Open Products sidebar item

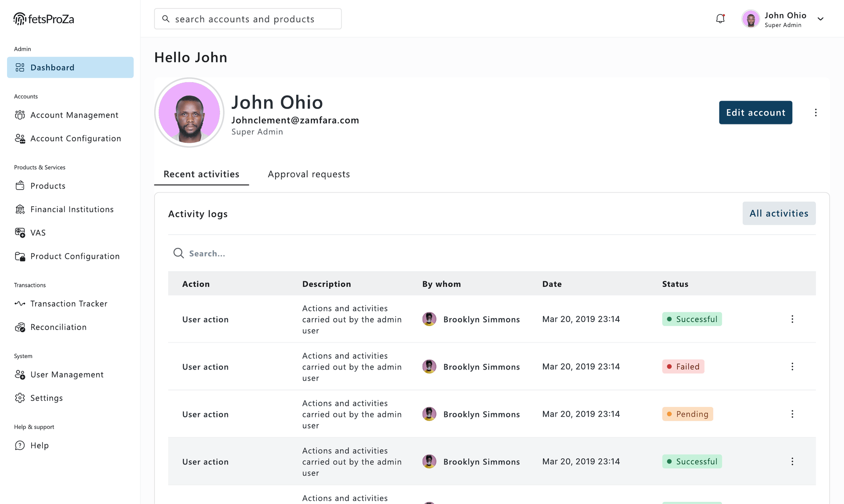[70, 185]
